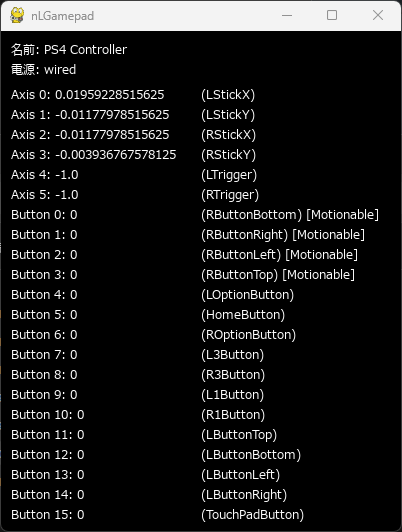The height and width of the screenshot is (532, 402).
Task: Click the LButtonLeft label
Action: pyautogui.click(x=241, y=475)
